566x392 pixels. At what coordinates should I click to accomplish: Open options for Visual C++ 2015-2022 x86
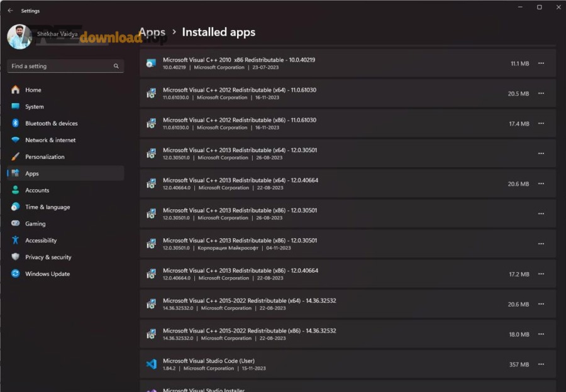click(541, 334)
